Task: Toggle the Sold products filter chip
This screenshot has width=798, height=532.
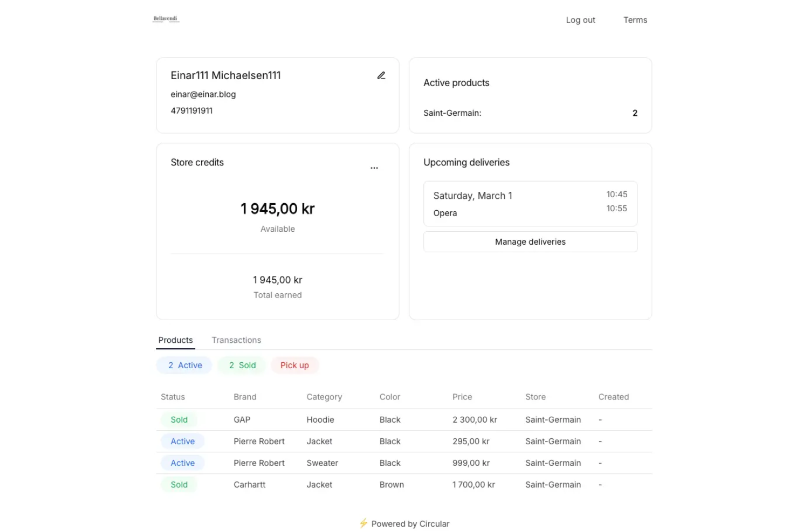Action: [x=241, y=365]
